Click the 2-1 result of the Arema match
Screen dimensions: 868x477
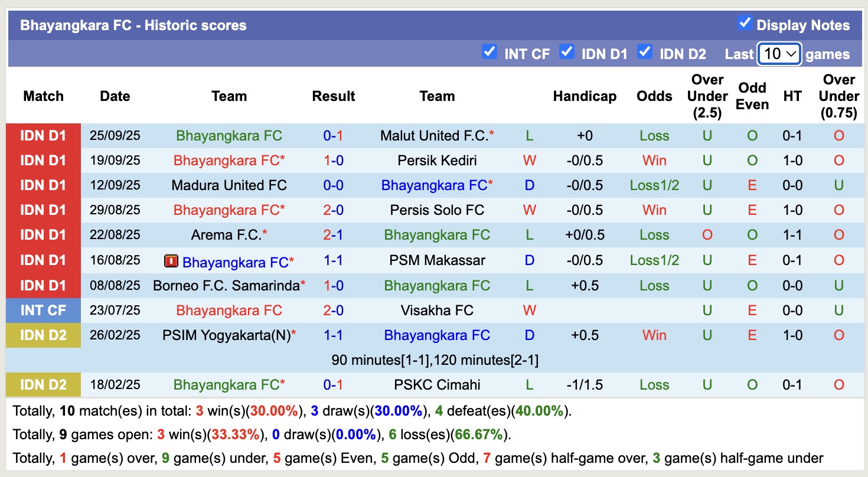click(x=333, y=235)
